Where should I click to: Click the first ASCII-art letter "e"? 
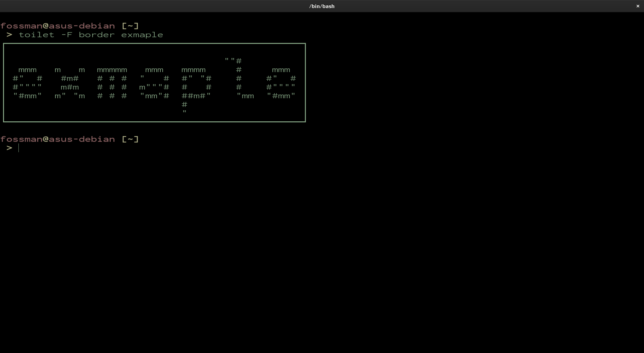point(28,83)
